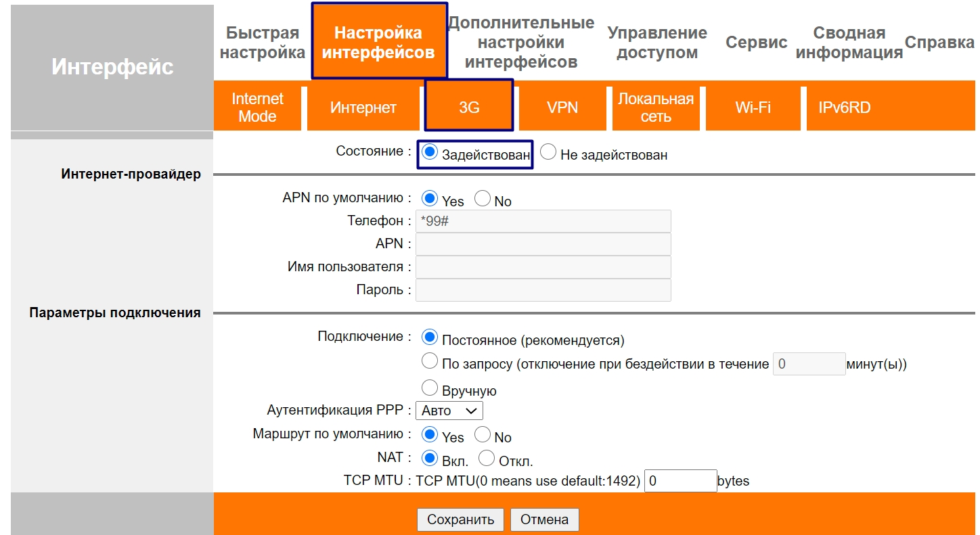
Task: Click the Отмена button
Action: [545, 519]
